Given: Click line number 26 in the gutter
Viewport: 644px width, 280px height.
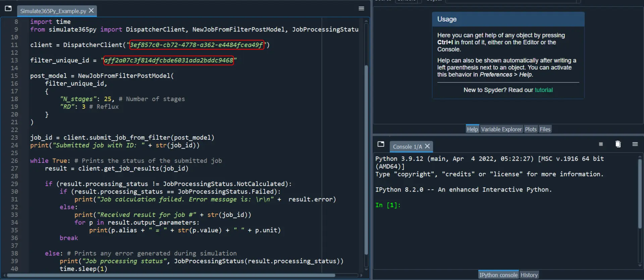Looking at the screenshot, I should click(x=14, y=161).
